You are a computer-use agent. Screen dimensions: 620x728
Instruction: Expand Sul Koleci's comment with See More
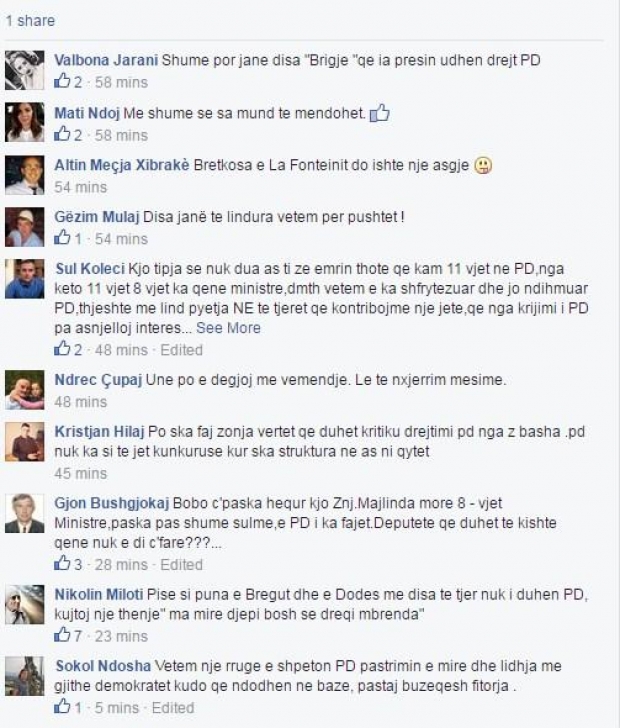228,328
